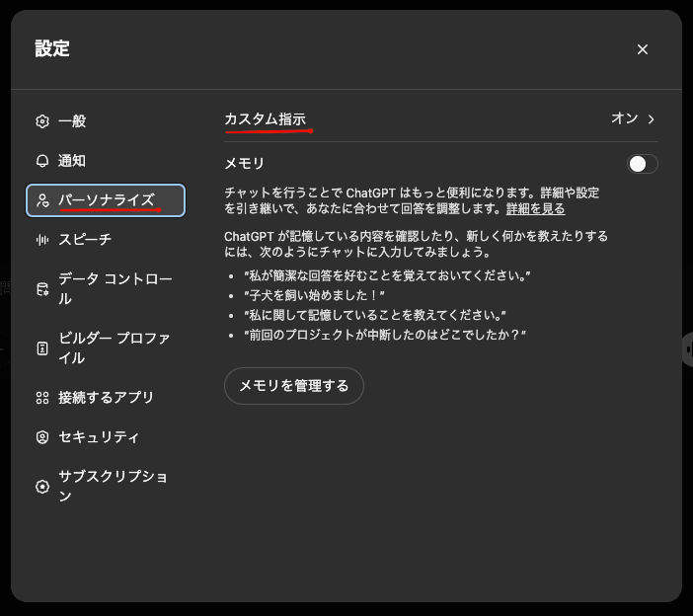Click the paragraph starting ChatGPT が記憶している内容
Viewport: 693px width, 616px height.
pyautogui.click(x=416, y=244)
